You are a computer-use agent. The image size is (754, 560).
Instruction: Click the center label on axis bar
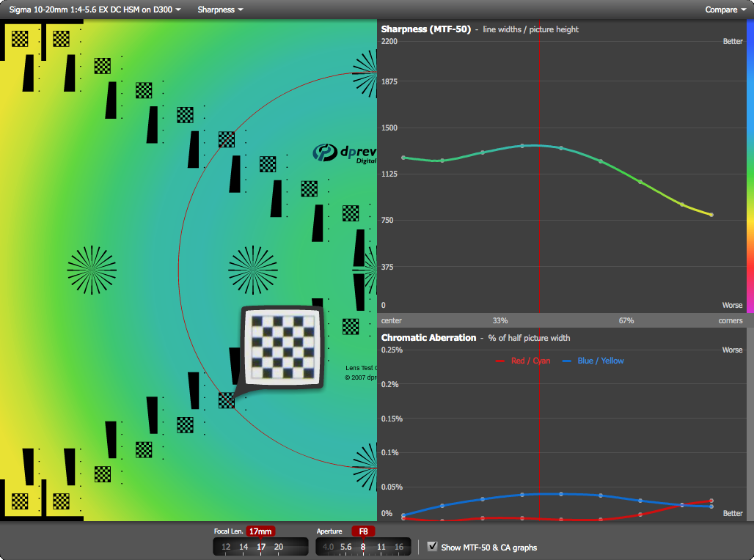(392, 320)
